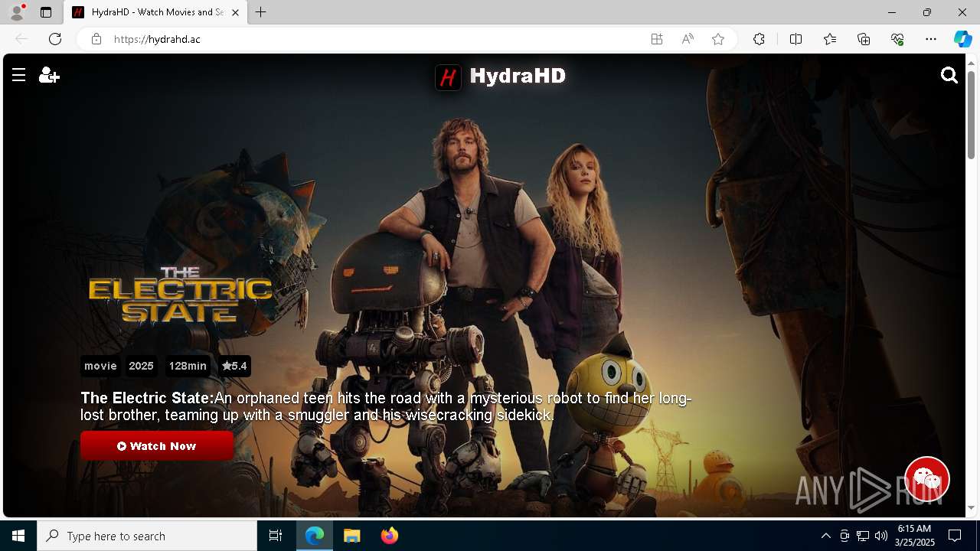Toggle Split screen view icon
This screenshot has height=551, width=980.
coord(796,39)
